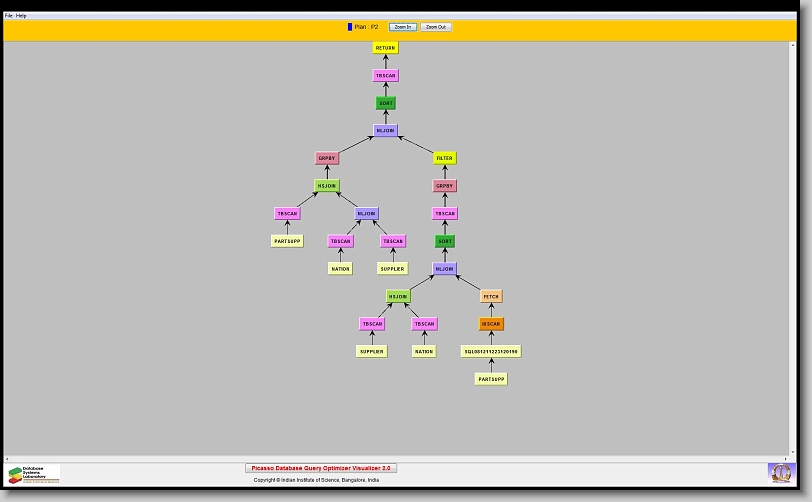Select the SORT node directly below top TBSCAN
812x502 pixels.
tap(385, 103)
